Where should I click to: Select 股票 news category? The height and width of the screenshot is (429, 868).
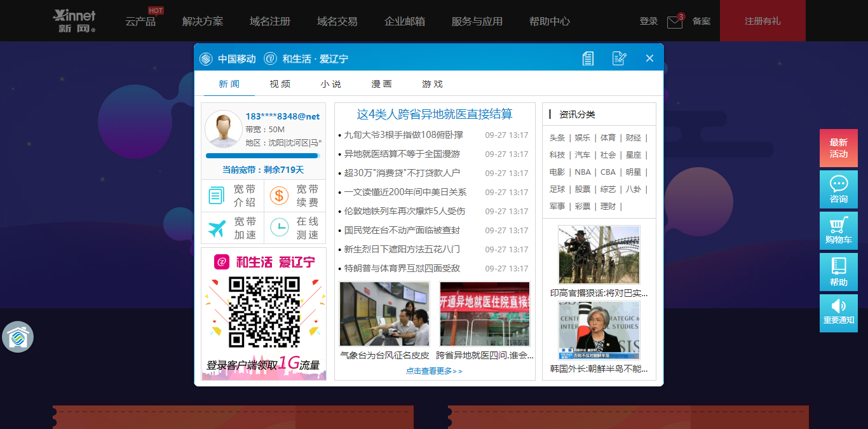(583, 189)
